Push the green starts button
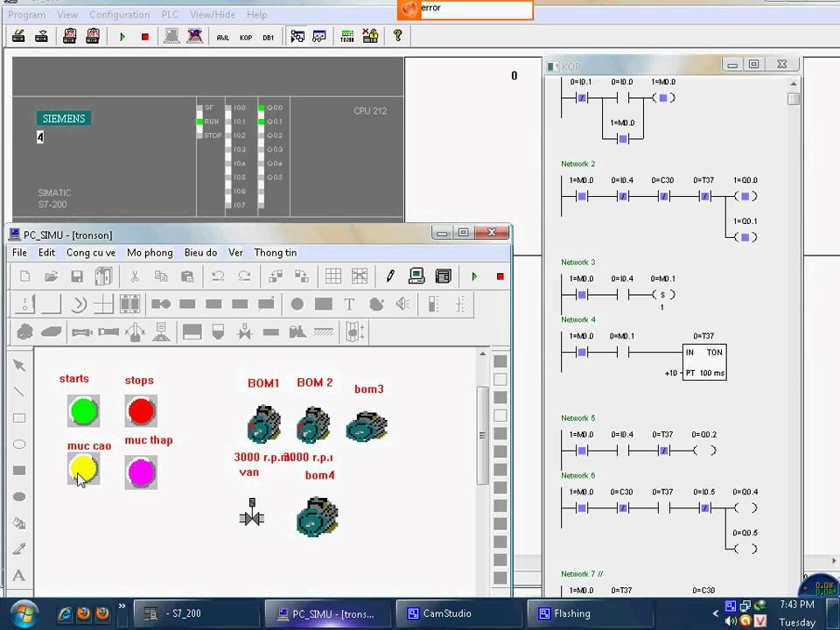The width and height of the screenshot is (840, 630). point(84,411)
